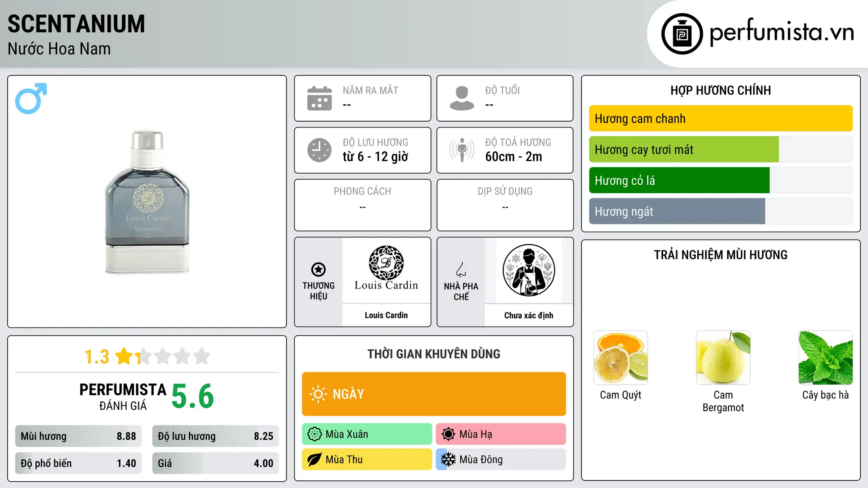
Task: Click the snowflake icon for Mùa Đông
Action: coord(448,460)
